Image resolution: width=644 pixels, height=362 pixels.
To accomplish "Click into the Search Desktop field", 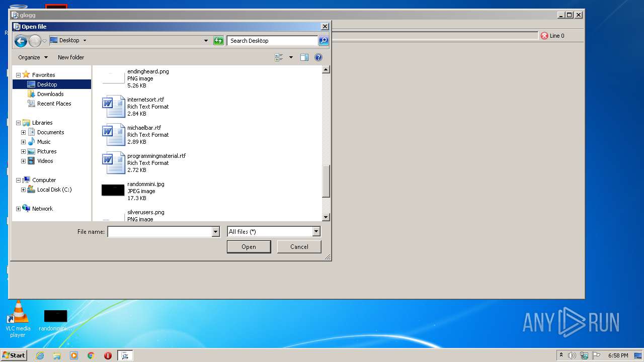I will point(272,41).
